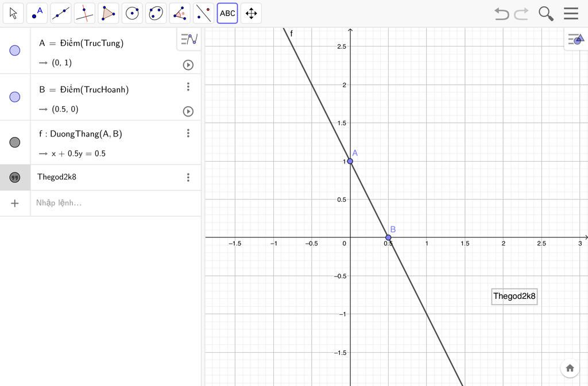Click the label A near the point
Viewport: 588px width, 386px height.
pyautogui.click(x=355, y=153)
